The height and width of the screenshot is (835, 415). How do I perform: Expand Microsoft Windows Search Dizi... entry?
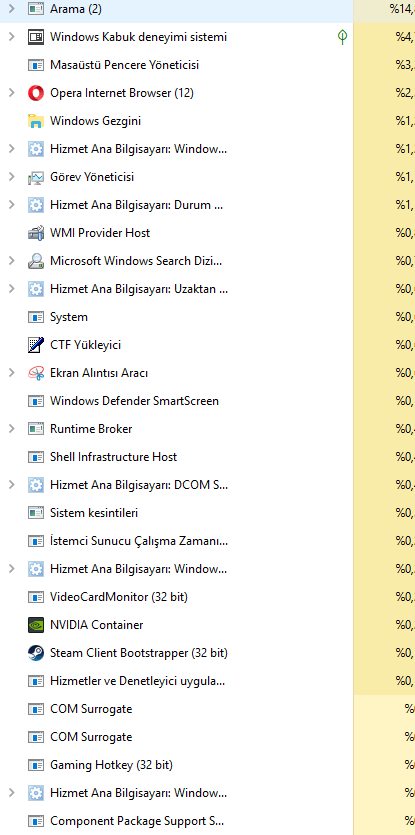coord(12,261)
